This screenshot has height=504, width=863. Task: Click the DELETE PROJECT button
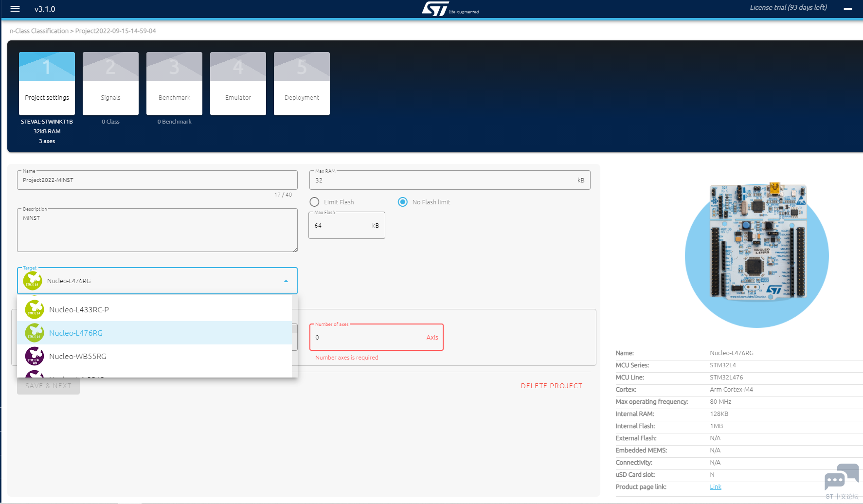coord(552,386)
